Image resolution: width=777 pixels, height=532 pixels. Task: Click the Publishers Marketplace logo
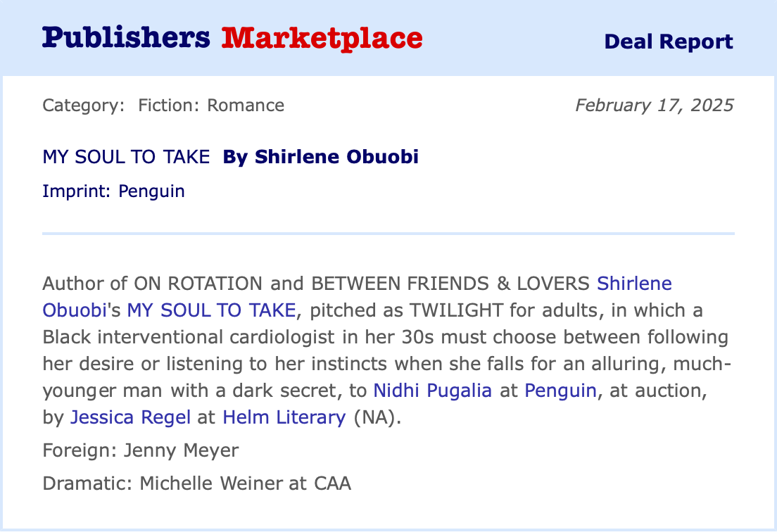click(x=232, y=38)
